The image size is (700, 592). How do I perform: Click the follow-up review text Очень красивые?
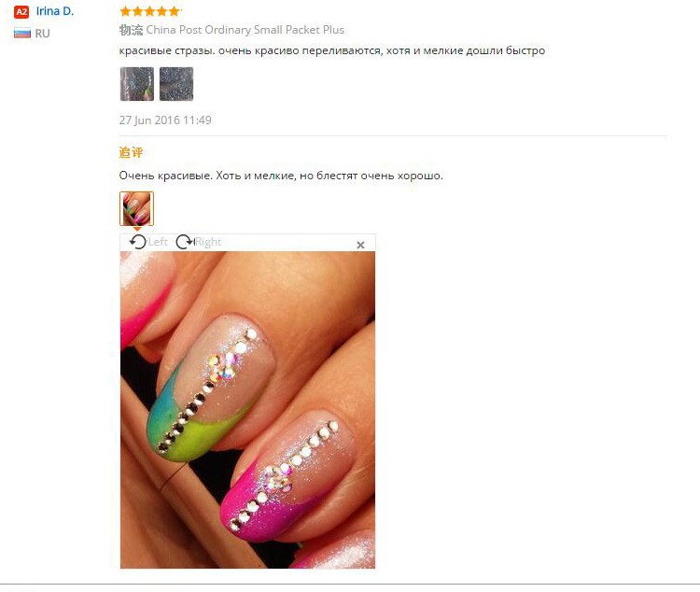click(281, 176)
